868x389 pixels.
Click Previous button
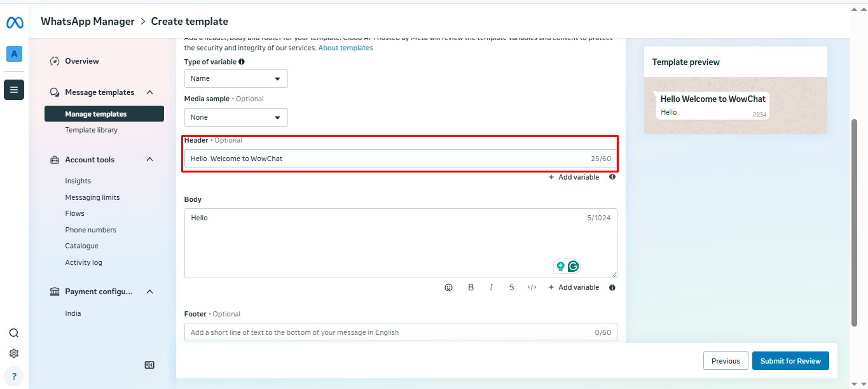point(726,361)
